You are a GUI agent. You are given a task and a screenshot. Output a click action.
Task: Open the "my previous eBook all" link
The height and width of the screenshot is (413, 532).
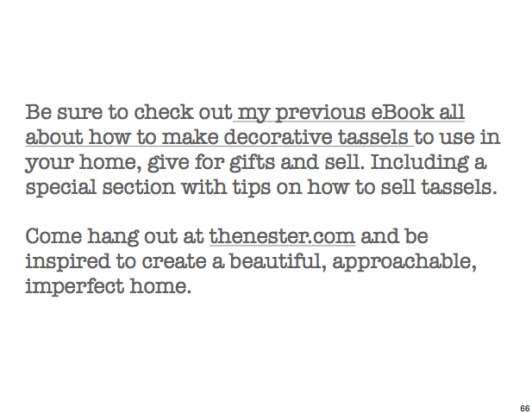351,113
